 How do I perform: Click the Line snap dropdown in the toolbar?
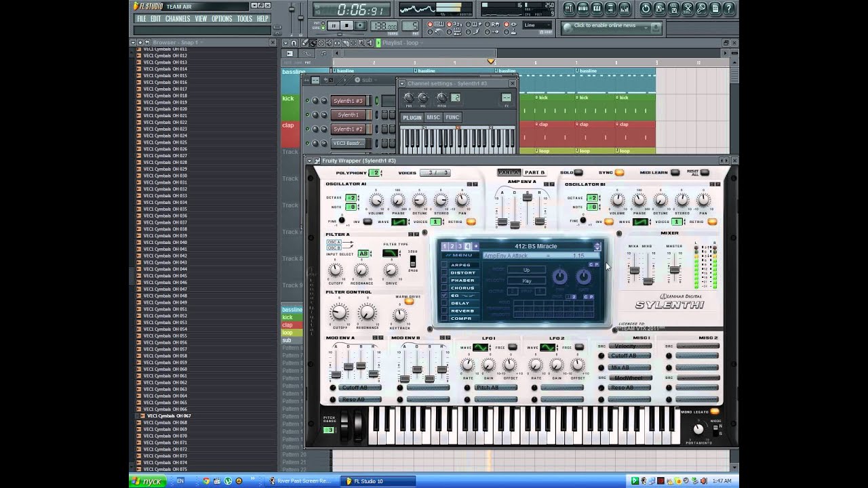click(538, 25)
